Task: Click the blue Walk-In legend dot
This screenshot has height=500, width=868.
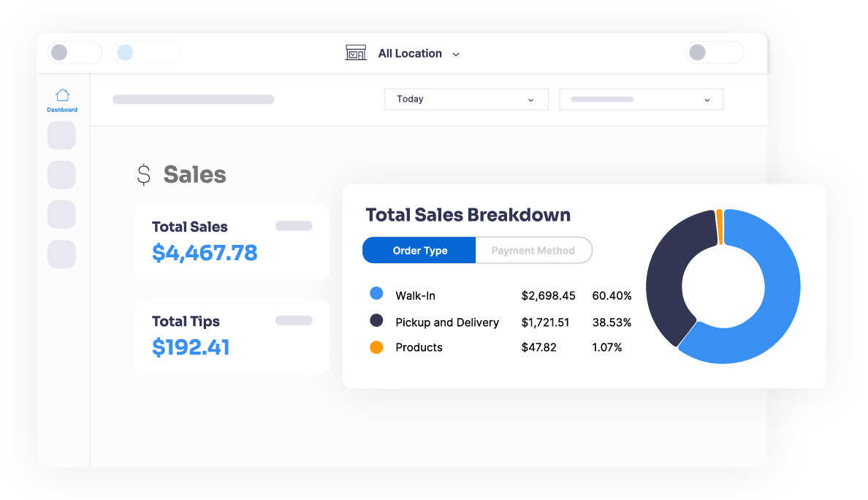Action: click(376, 294)
